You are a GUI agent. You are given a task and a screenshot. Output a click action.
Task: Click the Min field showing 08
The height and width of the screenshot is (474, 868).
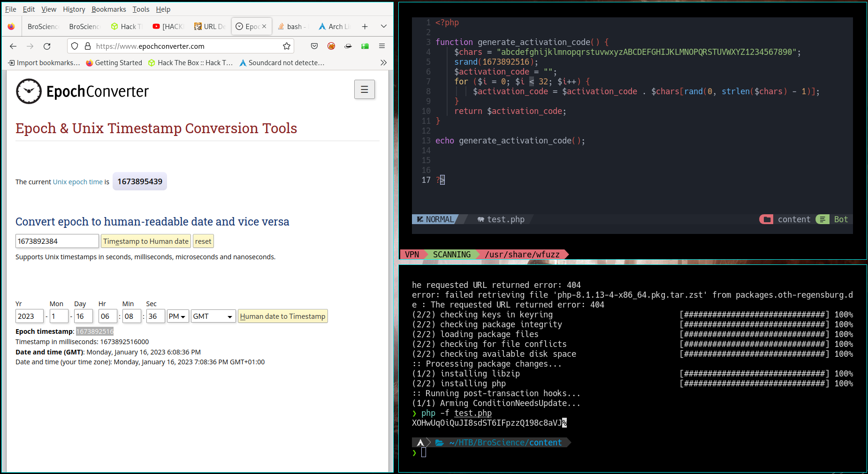132,316
